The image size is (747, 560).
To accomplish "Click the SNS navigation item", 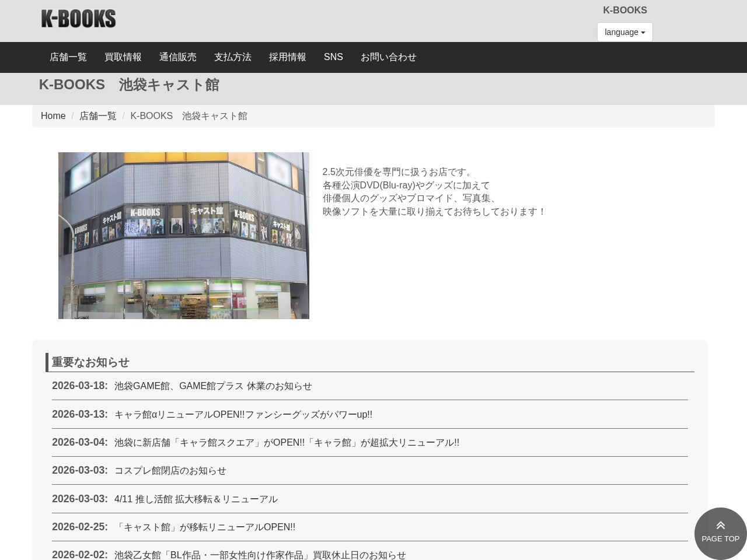I will click(333, 57).
